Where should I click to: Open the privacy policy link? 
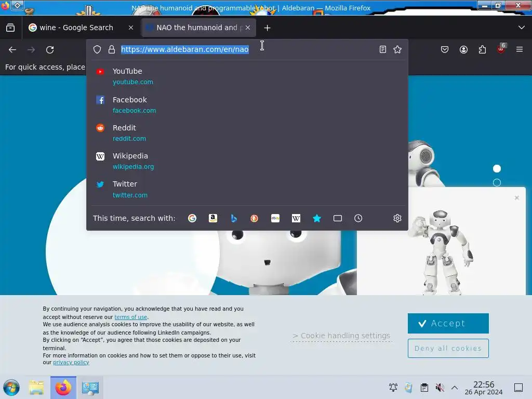[71, 362]
